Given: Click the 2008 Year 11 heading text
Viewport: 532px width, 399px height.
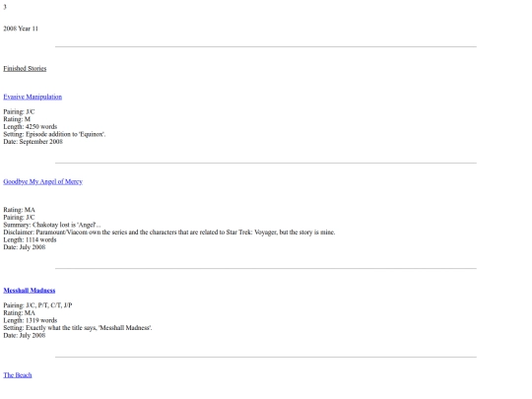Looking at the screenshot, I should click(21, 29).
